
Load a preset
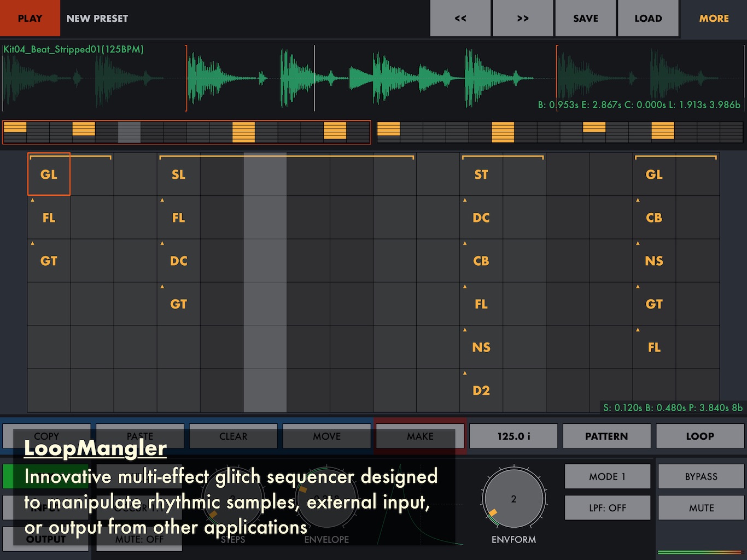coord(648,18)
